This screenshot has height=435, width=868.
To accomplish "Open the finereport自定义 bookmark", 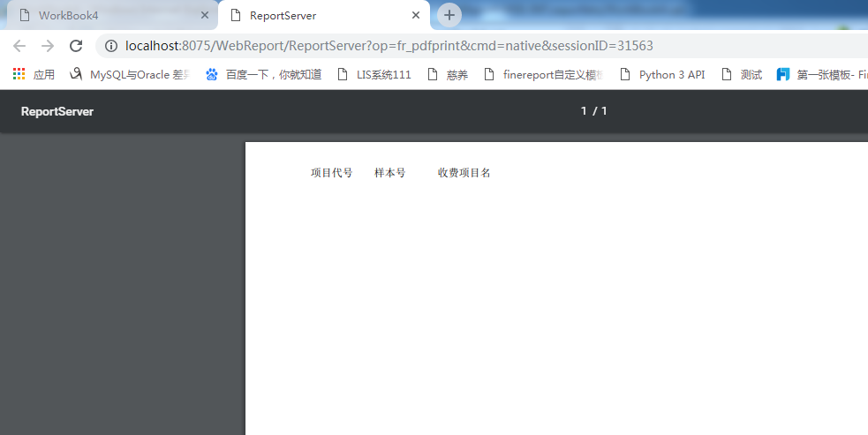I will pos(543,75).
